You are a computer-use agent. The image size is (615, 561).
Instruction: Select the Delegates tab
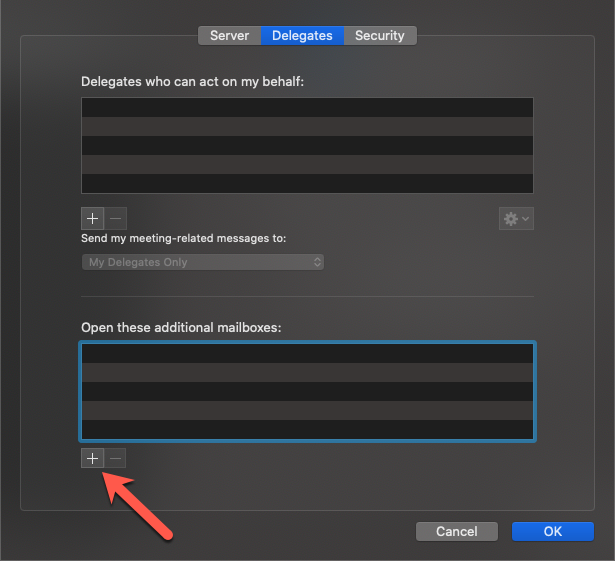[302, 35]
